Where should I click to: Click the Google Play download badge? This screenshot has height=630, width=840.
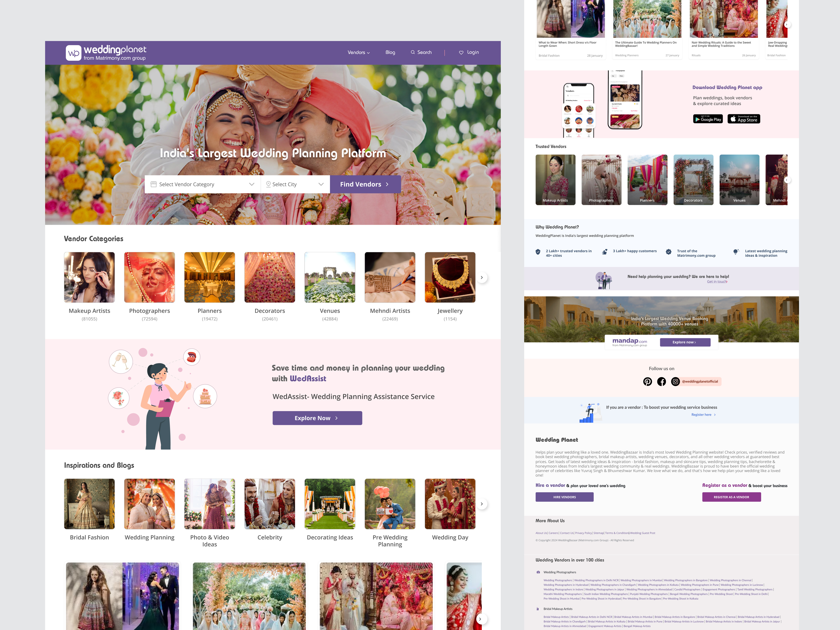pyautogui.click(x=708, y=119)
